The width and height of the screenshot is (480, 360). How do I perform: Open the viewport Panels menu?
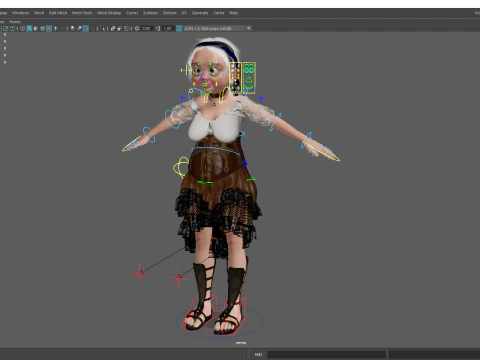(15, 22)
